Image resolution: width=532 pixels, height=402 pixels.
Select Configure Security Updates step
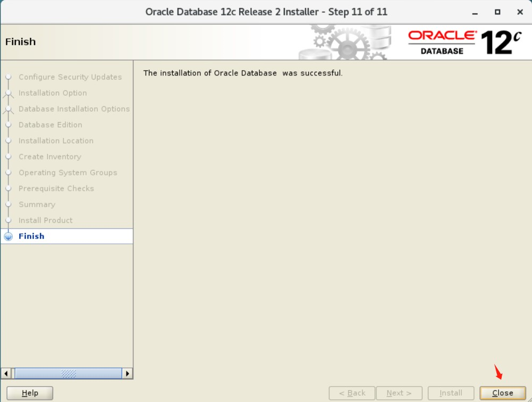point(70,77)
